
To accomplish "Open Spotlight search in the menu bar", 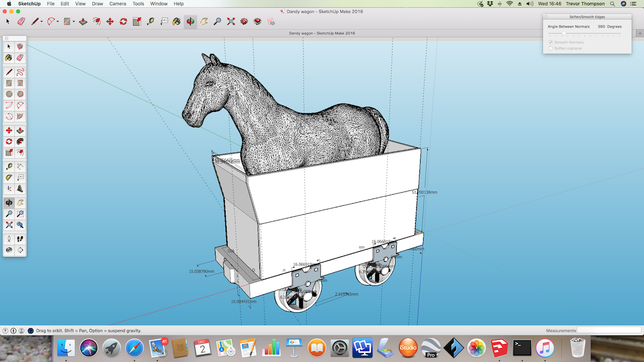I will point(612,4).
